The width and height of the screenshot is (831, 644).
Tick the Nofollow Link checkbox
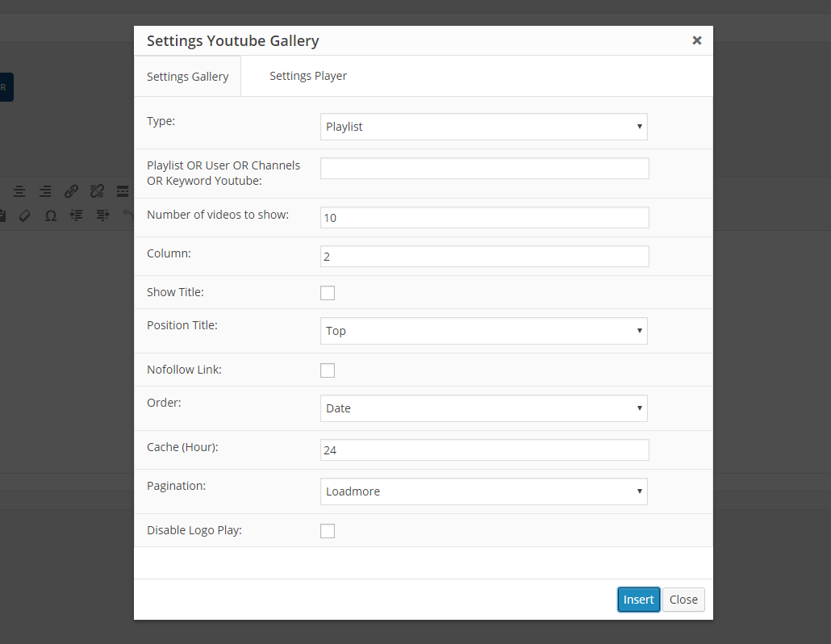328,370
